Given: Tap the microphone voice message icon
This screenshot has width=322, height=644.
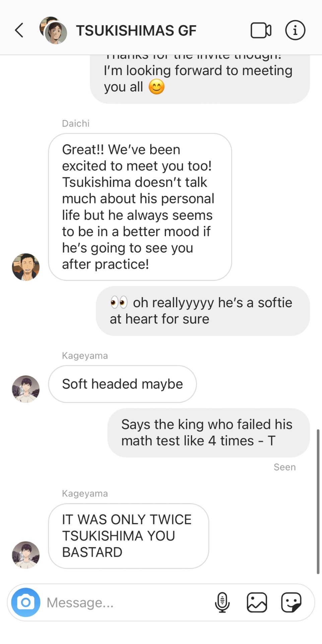Looking at the screenshot, I should coord(222,602).
